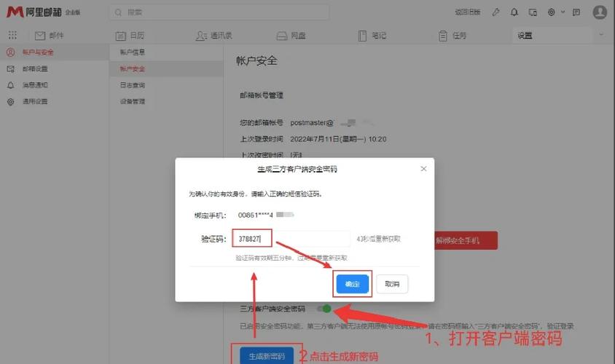Open the Notes (笔记) module
This screenshot has width=615, height=364.
pyautogui.click(x=372, y=36)
